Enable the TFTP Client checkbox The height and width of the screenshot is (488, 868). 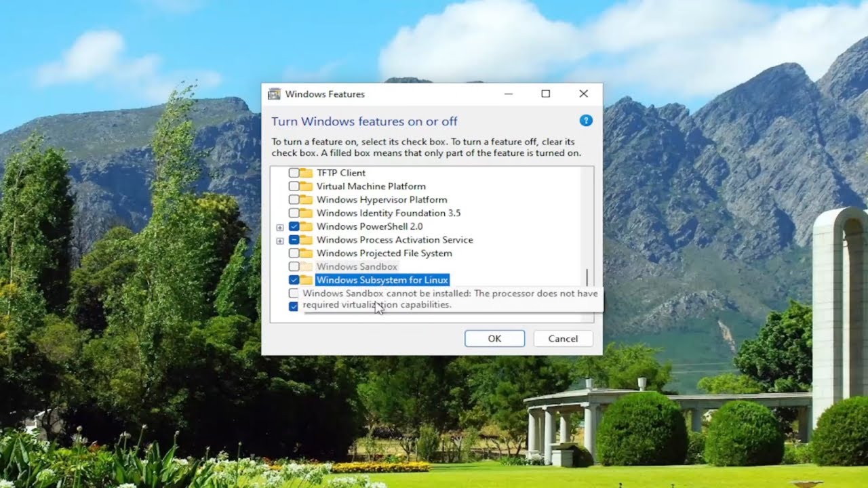pyautogui.click(x=294, y=173)
